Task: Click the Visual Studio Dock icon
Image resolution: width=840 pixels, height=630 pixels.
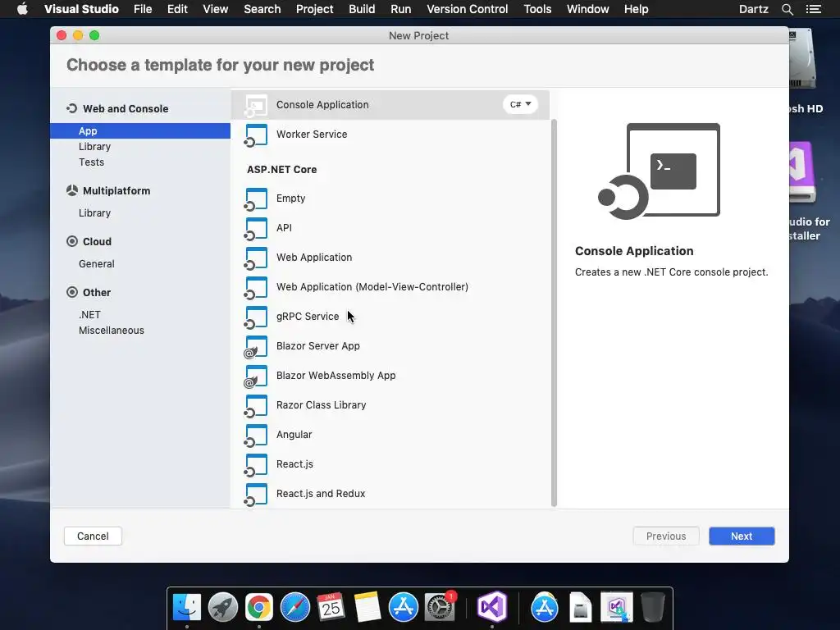Action: pos(492,607)
